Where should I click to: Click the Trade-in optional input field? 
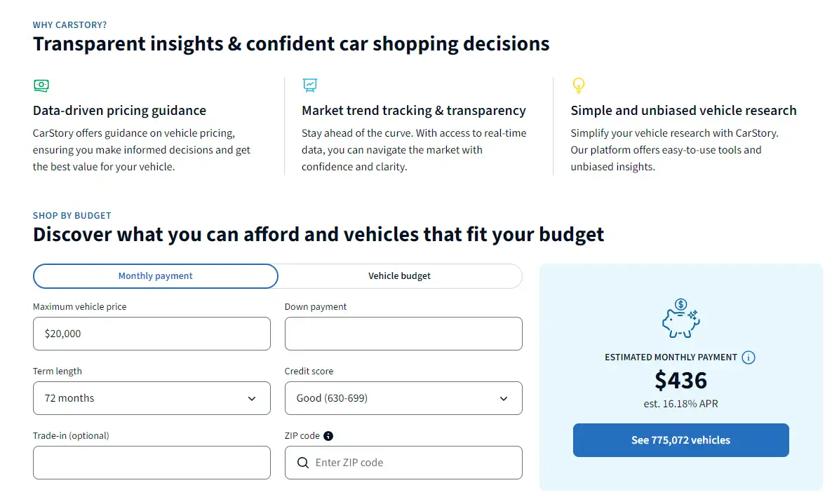[x=152, y=463]
